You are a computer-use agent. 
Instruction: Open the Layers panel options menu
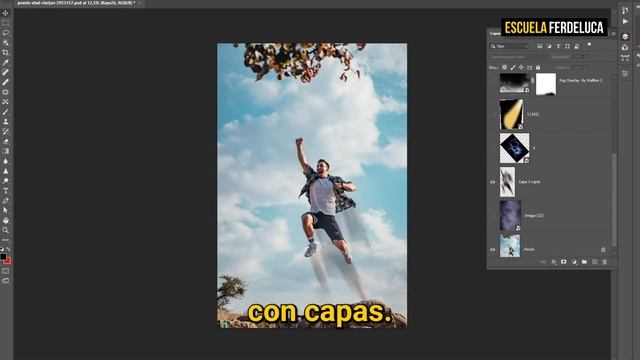(x=613, y=33)
